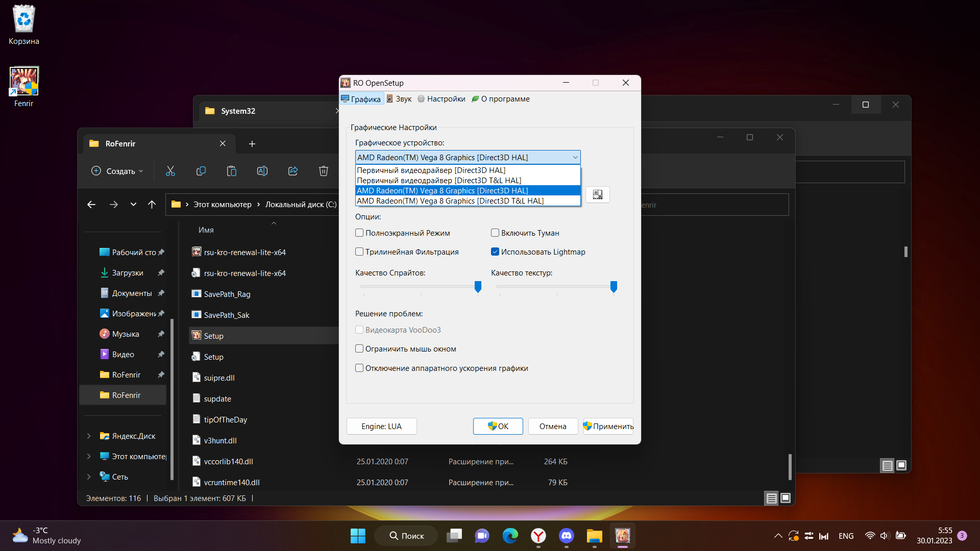980x551 pixels.
Task: Choose AMD Radeon Vega 8 [Direct3D T&L HAL]
Action: [x=468, y=201]
